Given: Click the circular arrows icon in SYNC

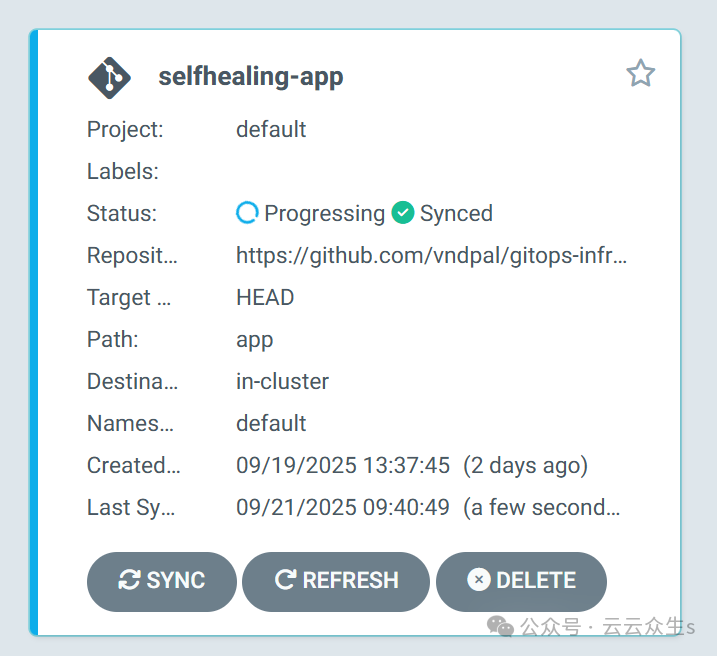Looking at the screenshot, I should tap(129, 581).
